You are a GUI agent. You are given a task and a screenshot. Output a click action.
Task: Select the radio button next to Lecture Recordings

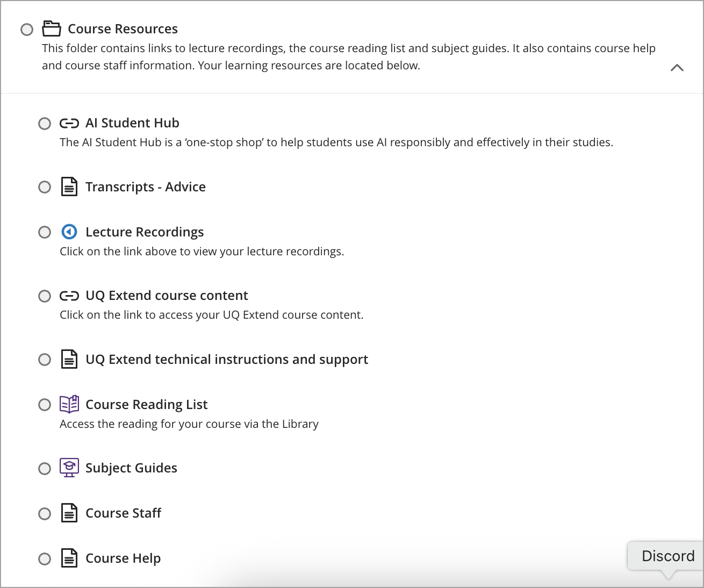45,232
